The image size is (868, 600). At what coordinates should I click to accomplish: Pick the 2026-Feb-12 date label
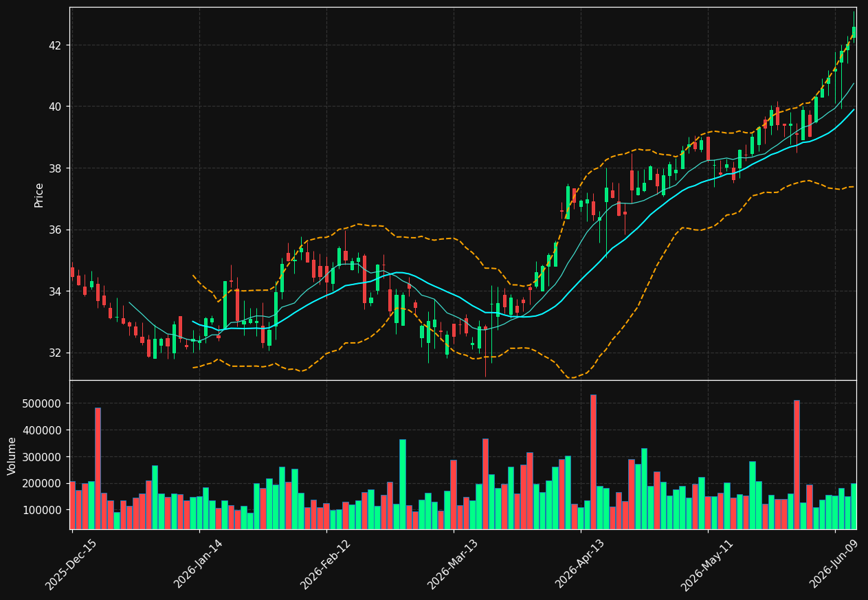coord(325,564)
